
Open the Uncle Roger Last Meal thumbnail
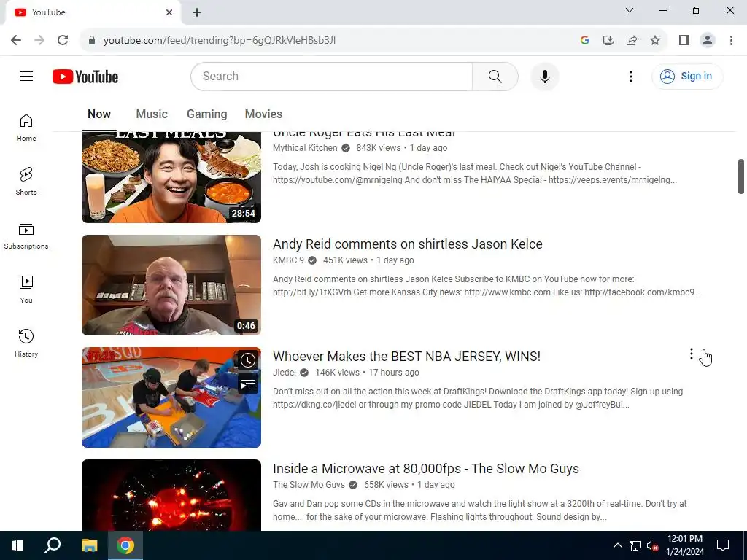tap(171, 177)
